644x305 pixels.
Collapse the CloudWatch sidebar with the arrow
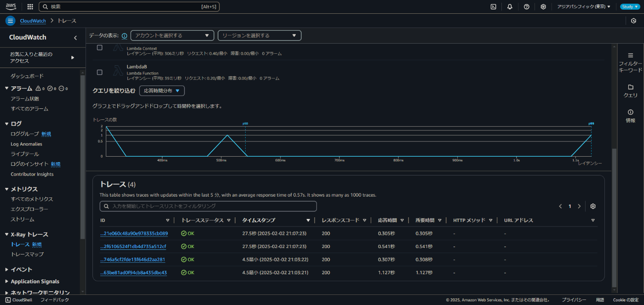coord(75,38)
